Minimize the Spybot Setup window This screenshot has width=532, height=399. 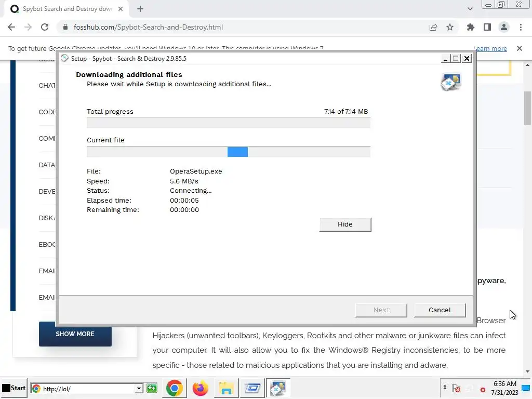pos(445,59)
